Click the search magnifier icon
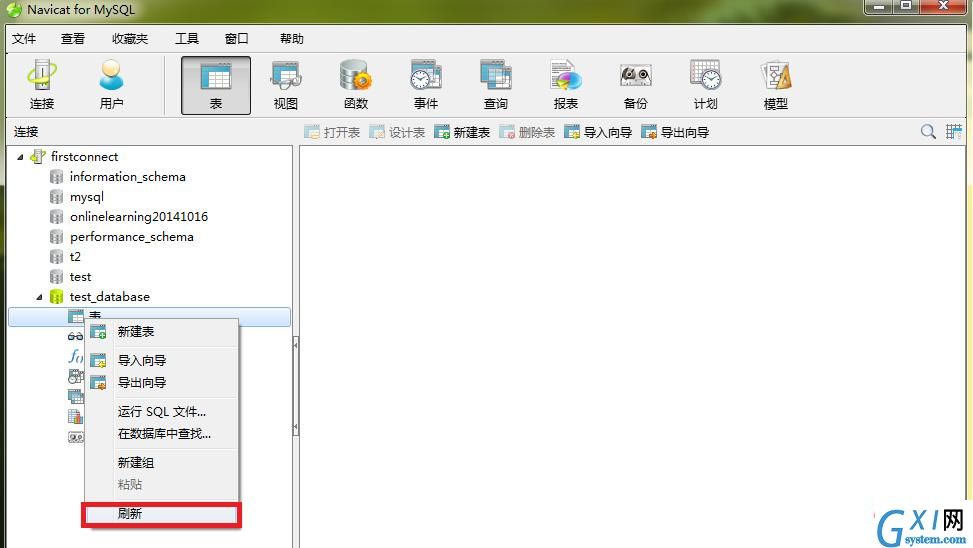The image size is (973, 548). [928, 132]
